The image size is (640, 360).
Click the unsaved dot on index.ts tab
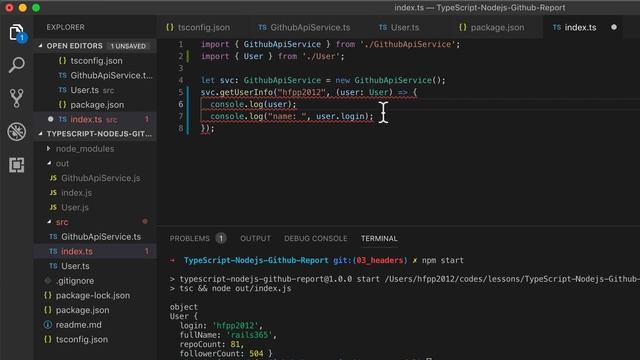614,27
